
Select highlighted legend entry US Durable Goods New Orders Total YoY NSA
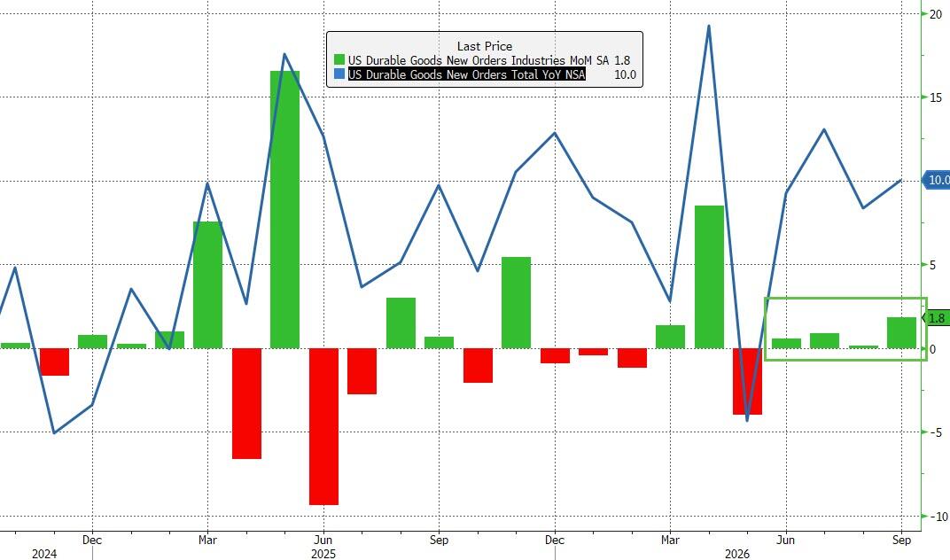[466, 74]
